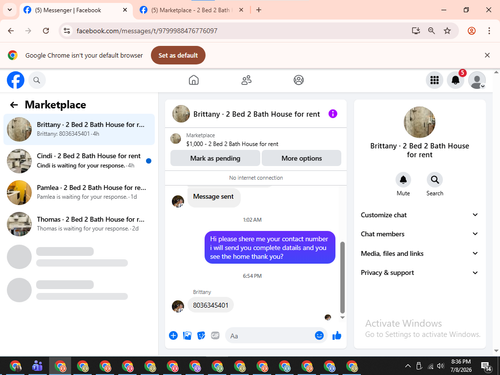Image resolution: width=500 pixels, height=375 pixels.
Task: Switch to Marketplace 2 Bed 2 Bath tab
Action: point(192,10)
